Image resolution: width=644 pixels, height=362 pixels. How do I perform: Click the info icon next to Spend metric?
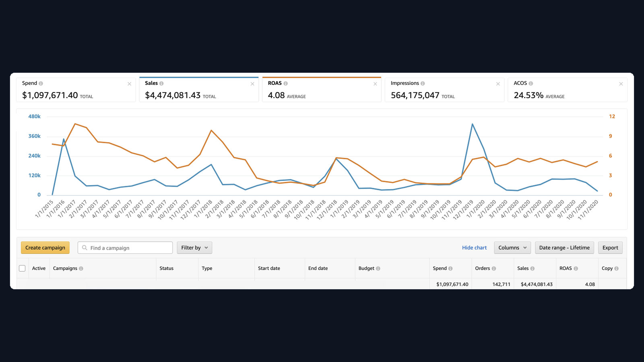click(x=41, y=83)
